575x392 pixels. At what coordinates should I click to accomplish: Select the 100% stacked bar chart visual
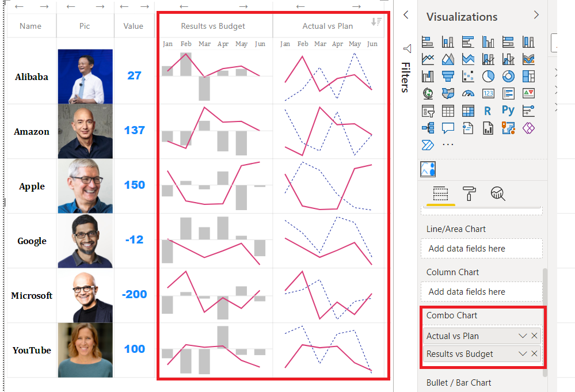pyautogui.click(x=508, y=42)
